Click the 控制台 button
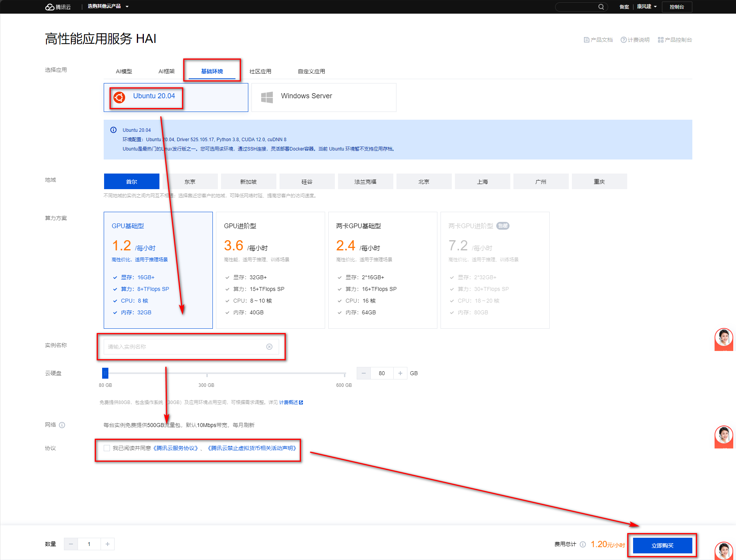 677,7
